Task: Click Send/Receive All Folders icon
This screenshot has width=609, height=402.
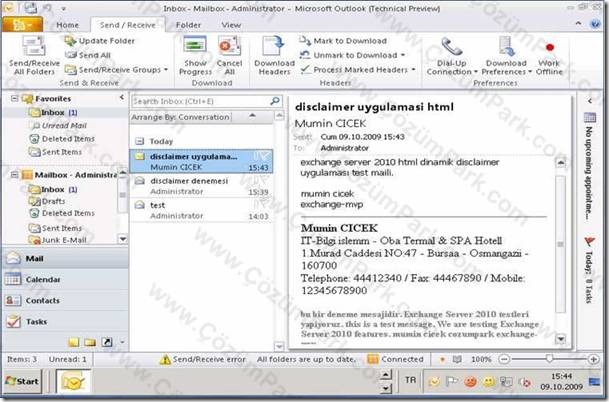Action: pos(34,54)
